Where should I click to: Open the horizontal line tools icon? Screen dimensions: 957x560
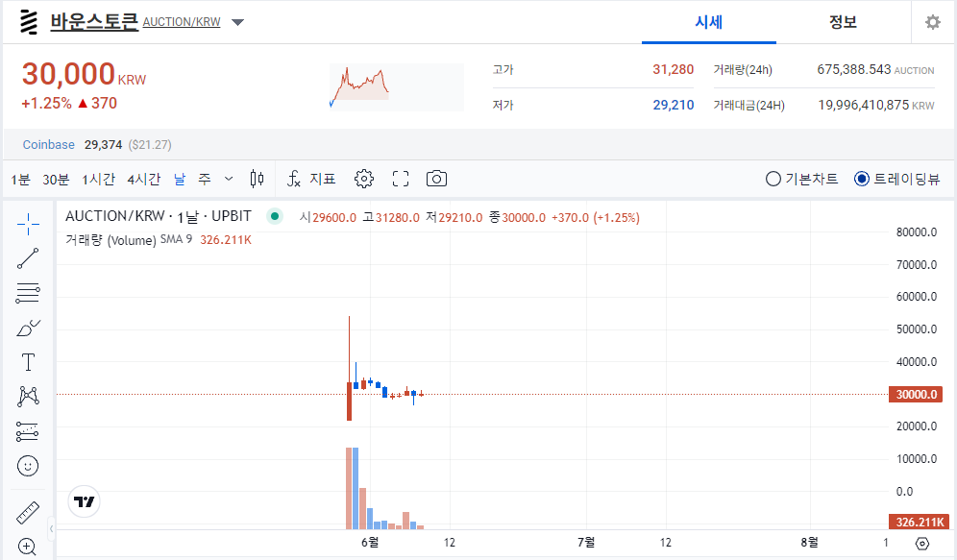(x=27, y=293)
